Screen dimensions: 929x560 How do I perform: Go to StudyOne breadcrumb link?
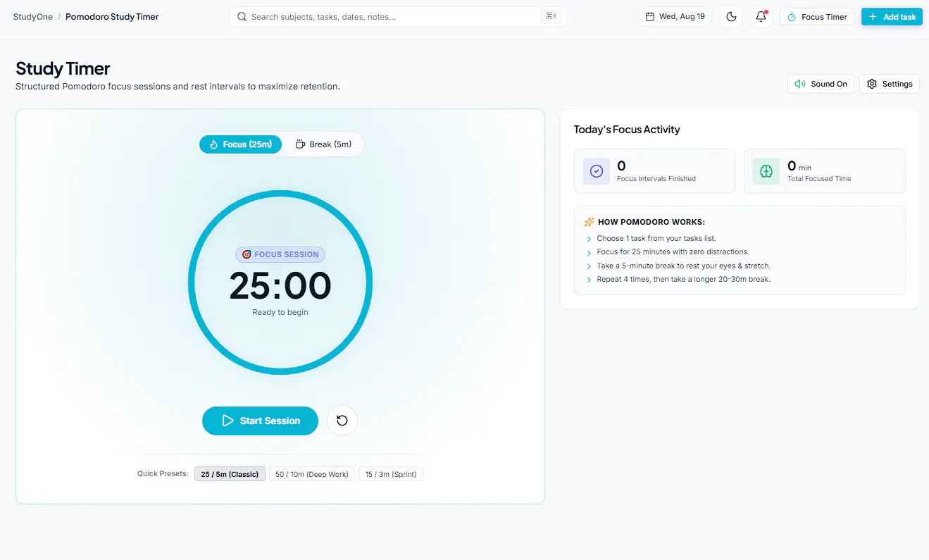click(x=33, y=17)
